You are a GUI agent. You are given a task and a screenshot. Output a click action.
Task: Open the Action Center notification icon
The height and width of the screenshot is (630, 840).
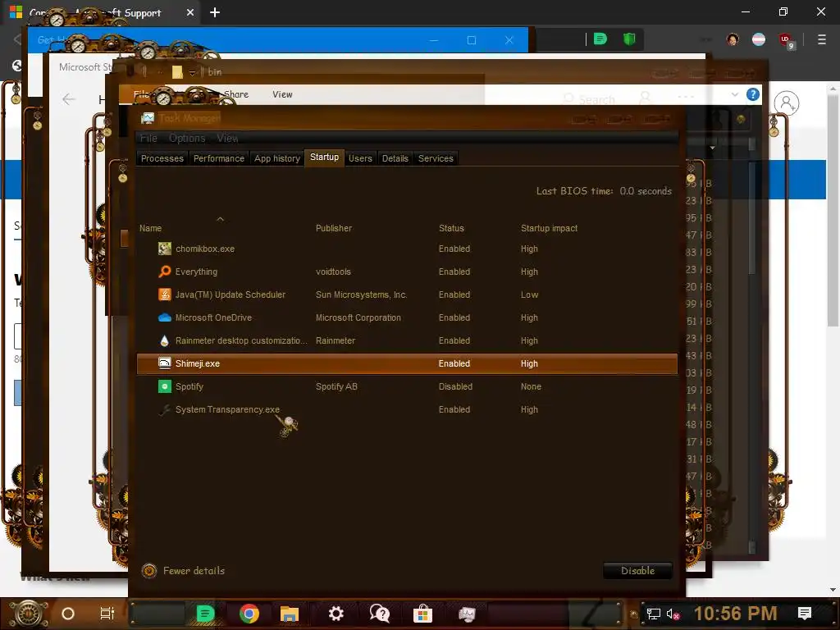click(804, 614)
